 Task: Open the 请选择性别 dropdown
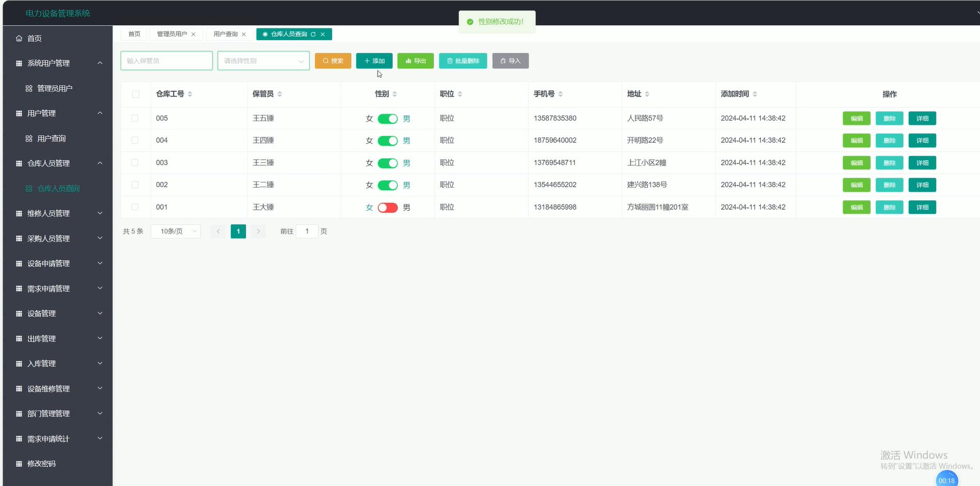263,60
